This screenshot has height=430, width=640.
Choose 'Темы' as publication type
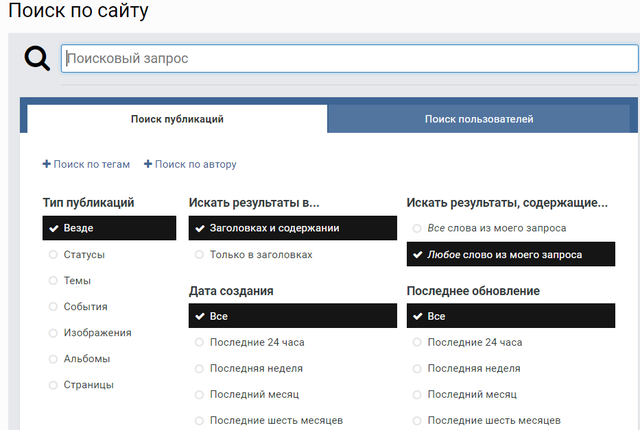[x=77, y=281]
